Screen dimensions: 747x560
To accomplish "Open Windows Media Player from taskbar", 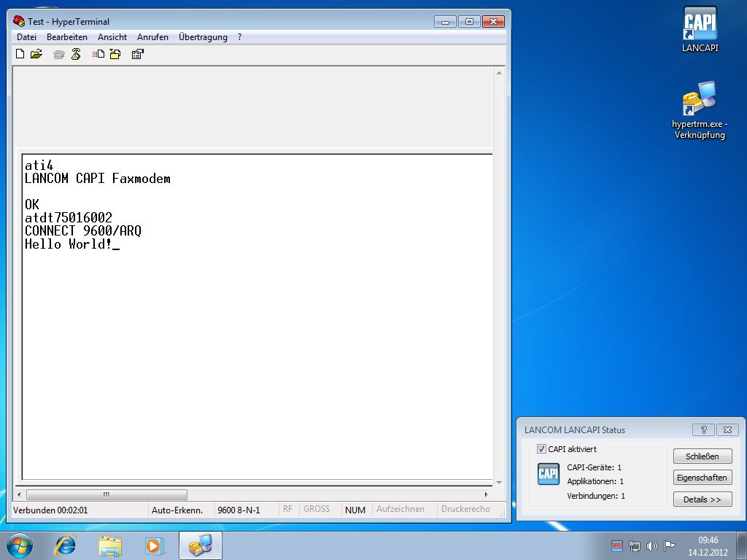I will [155, 545].
